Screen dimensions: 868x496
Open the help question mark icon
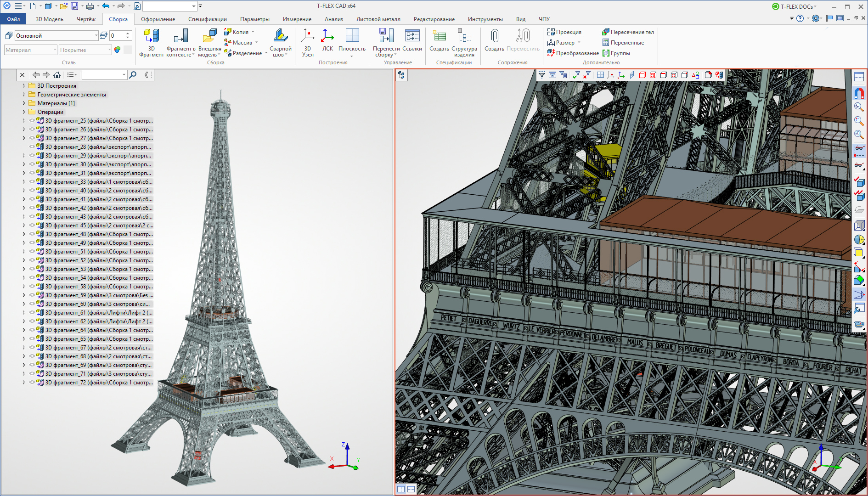click(800, 18)
